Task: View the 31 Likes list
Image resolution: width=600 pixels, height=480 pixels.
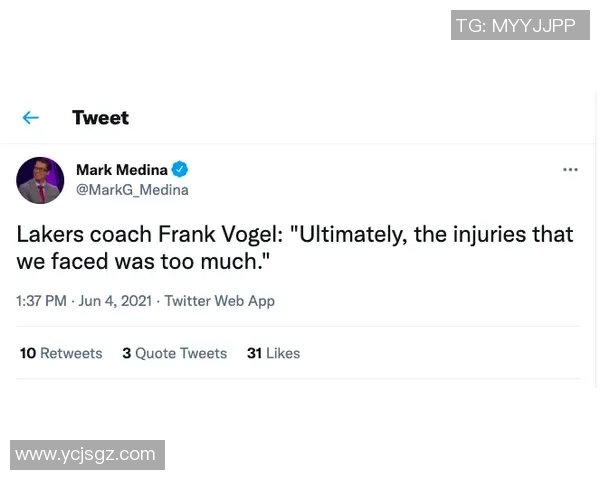Action: (x=273, y=353)
